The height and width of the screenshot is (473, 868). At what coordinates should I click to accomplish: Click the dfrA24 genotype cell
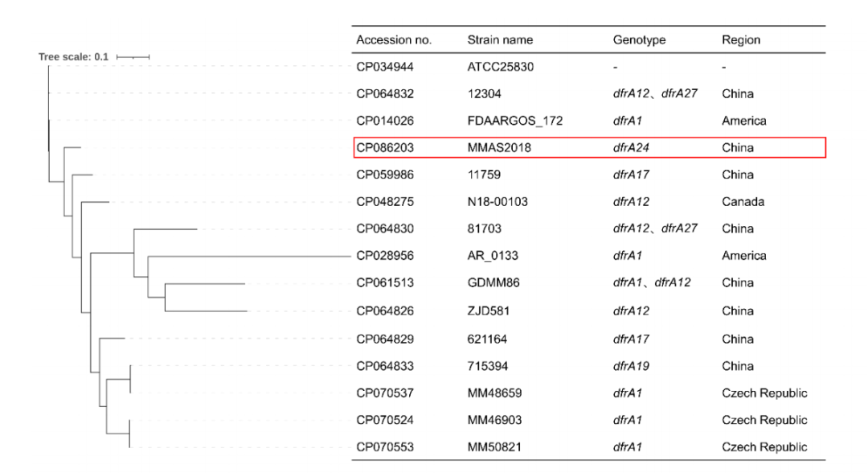[x=631, y=148]
